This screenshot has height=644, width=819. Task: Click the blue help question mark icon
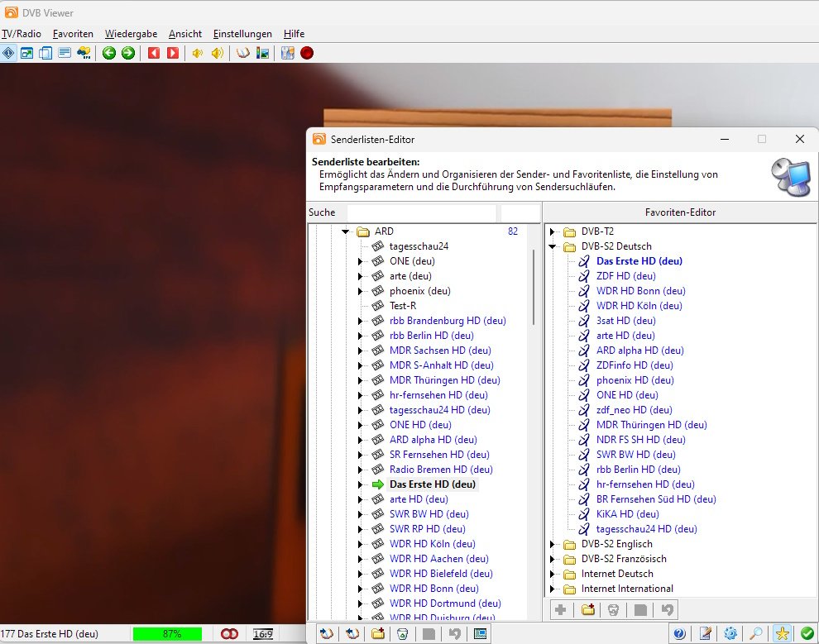coord(679,633)
